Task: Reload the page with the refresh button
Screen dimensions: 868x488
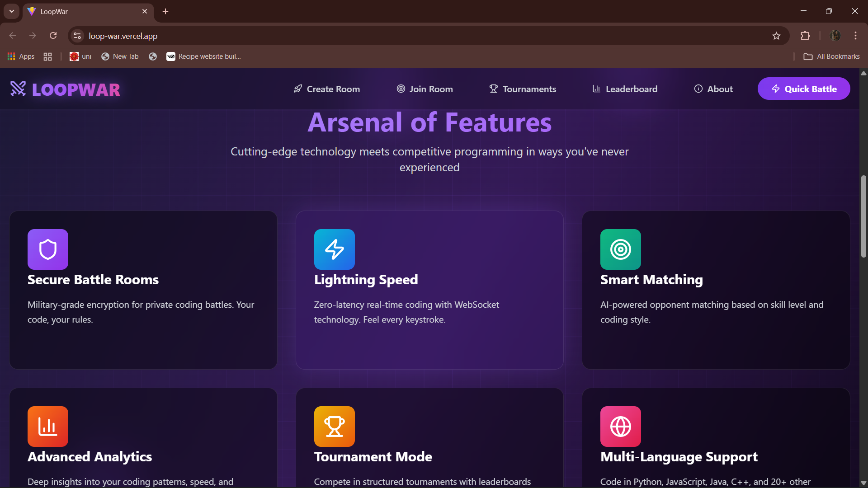Action: (53, 36)
